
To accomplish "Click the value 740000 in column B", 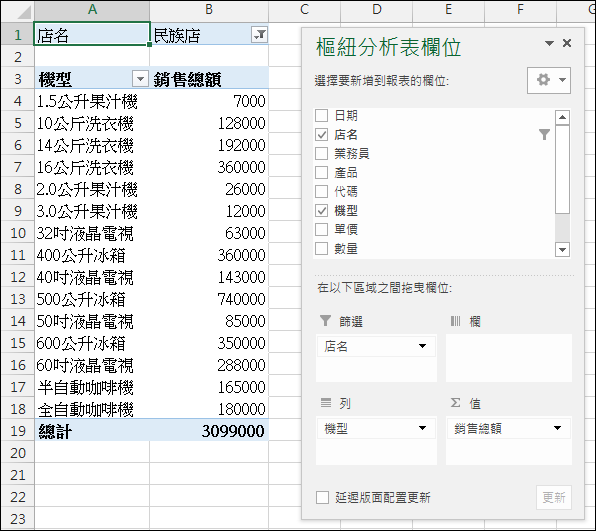I will (x=209, y=299).
